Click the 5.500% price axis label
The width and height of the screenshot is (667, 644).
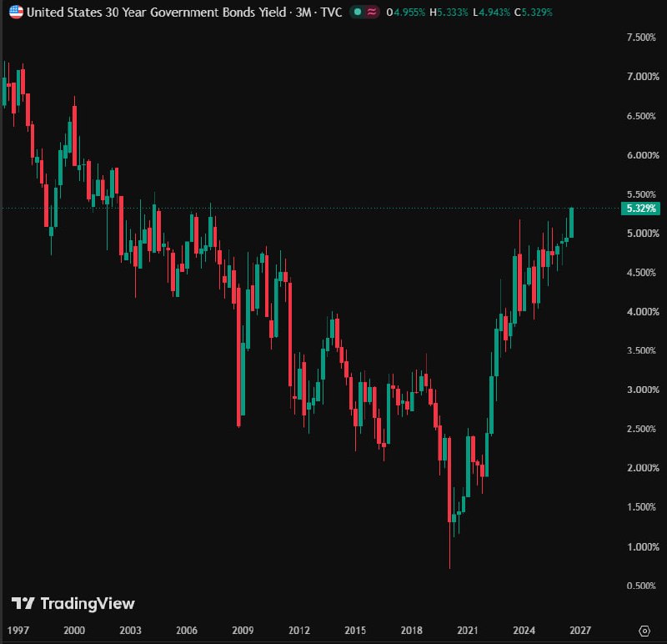pyautogui.click(x=641, y=194)
